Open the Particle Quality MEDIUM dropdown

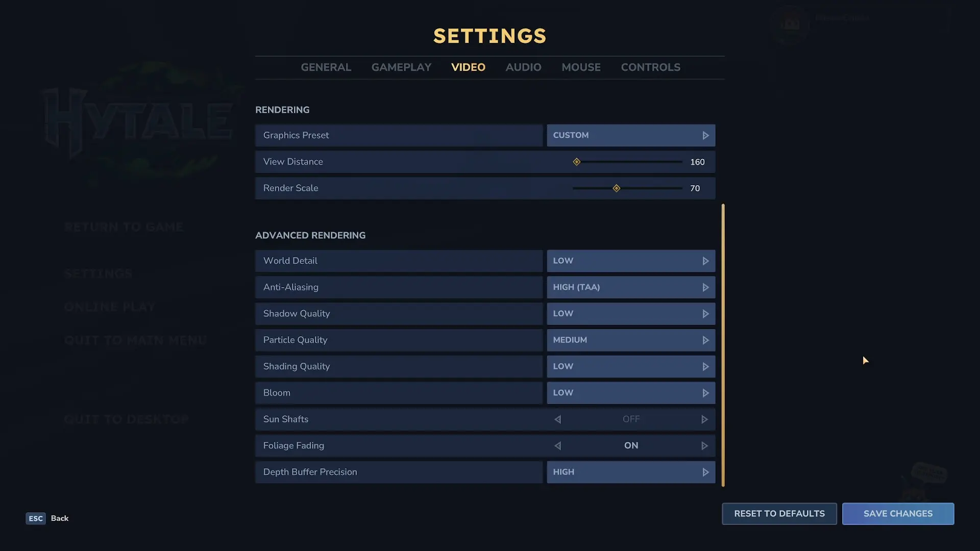[x=630, y=340]
